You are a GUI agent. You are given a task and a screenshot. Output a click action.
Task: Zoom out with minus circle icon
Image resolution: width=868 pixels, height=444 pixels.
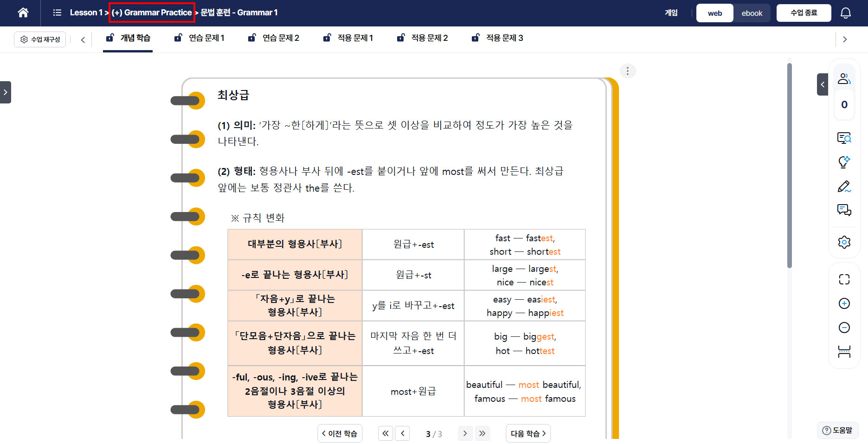click(844, 328)
